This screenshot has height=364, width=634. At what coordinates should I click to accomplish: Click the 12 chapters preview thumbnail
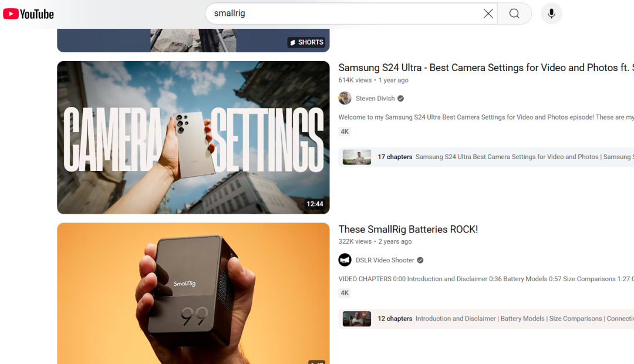coord(357,319)
